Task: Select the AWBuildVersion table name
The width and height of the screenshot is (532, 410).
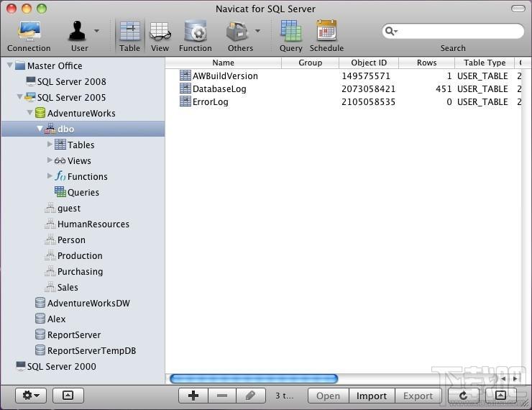Action: pos(225,76)
